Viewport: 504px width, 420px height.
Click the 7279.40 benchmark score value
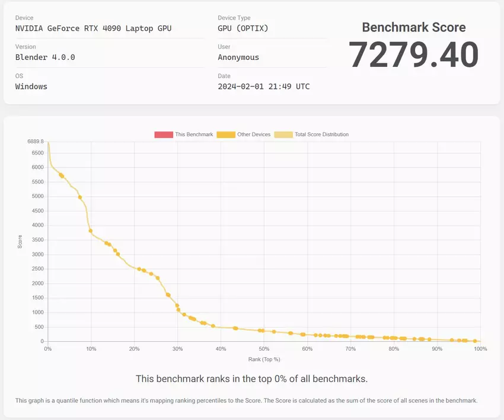pyautogui.click(x=413, y=55)
